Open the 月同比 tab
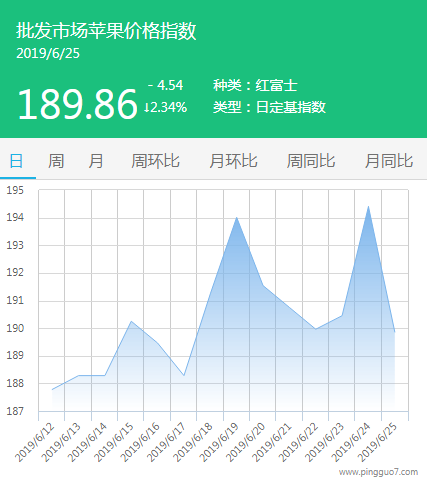The image size is (427, 484). (389, 161)
